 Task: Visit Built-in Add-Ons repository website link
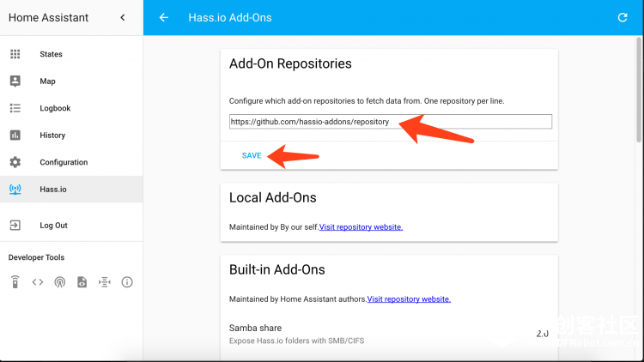(x=409, y=299)
